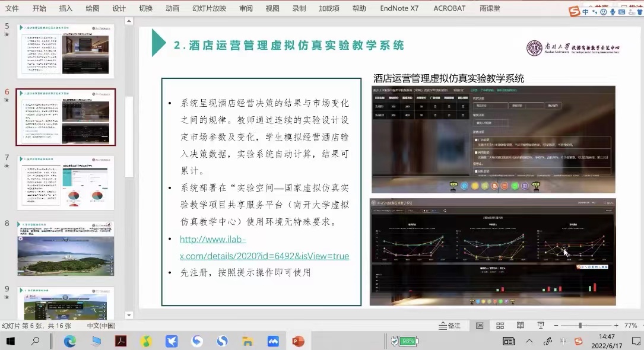
Task: Toggle Sogou 中 Chinese/English input mode
Action: [586, 12]
